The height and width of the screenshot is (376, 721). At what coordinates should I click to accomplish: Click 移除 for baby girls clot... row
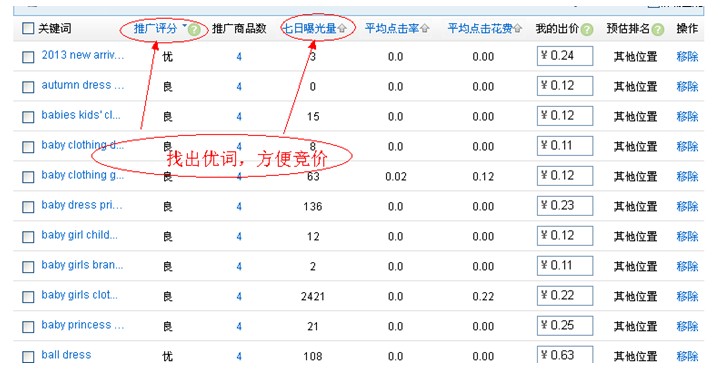[687, 296]
